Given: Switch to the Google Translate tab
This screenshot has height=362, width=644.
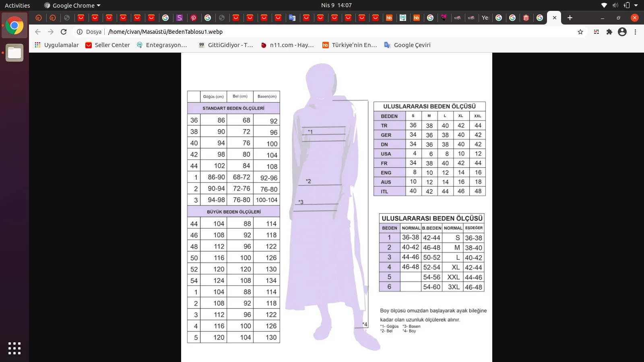Looking at the screenshot, I should tap(292, 18).
